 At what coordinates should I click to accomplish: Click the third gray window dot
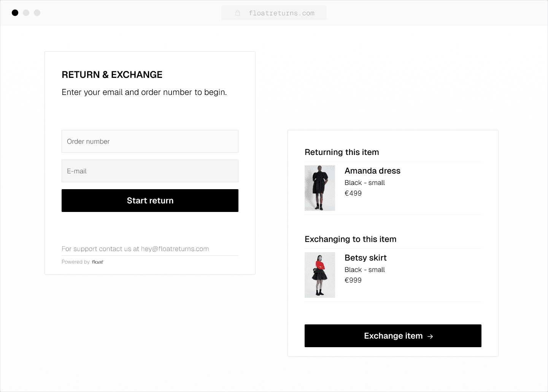click(37, 13)
